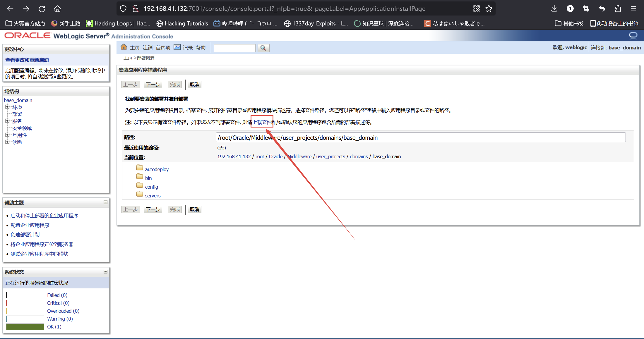Collapse the 帮助主题 panel
This screenshot has height=339, width=644.
coord(106,202)
